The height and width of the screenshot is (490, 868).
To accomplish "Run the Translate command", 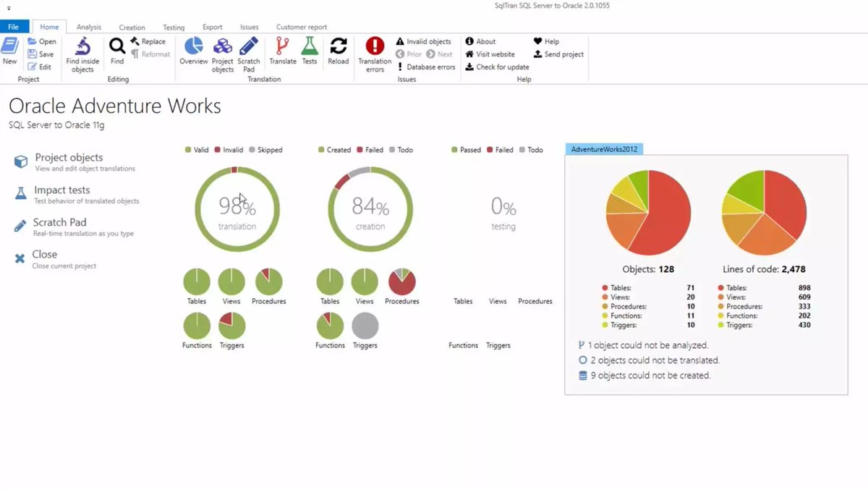I will [x=283, y=51].
